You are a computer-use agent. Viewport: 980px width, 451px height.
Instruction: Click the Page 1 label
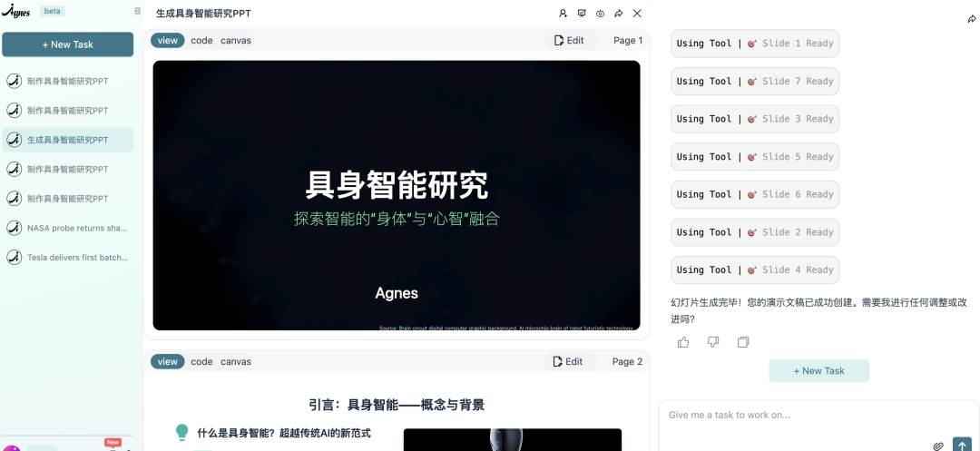tap(628, 41)
